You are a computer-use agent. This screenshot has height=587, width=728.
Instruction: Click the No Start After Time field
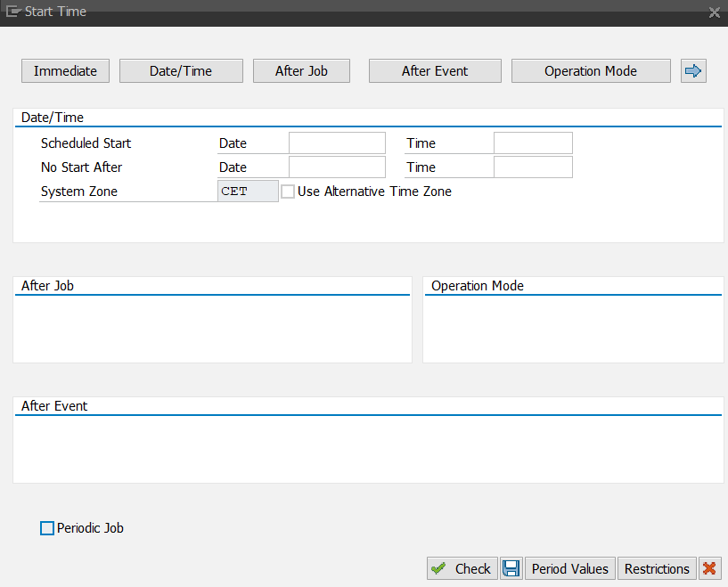[533, 167]
